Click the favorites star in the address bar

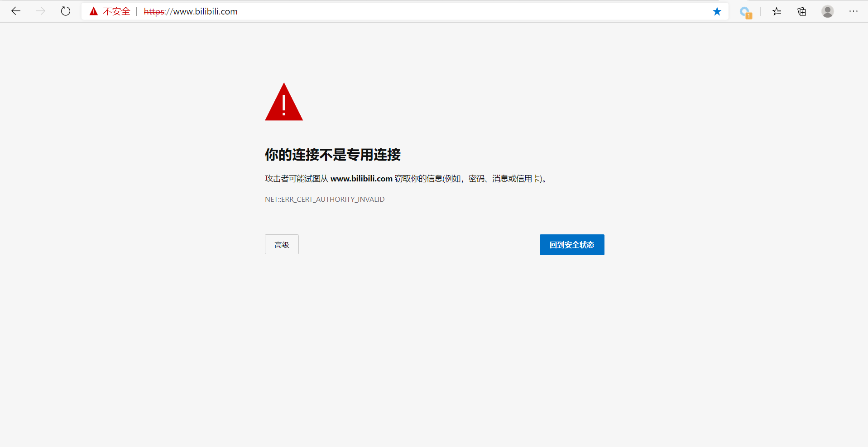tap(717, 11)
